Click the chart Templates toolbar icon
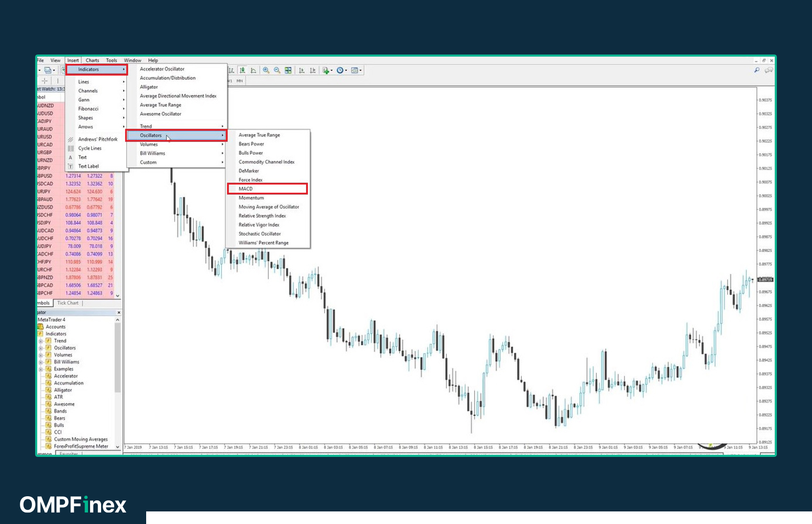Viewport: 812px width, 524px height. 355,70
